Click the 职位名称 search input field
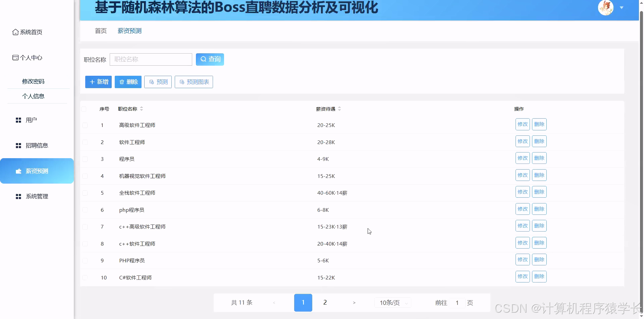Image resolution: width=644 pixels, height=319 pixels. (151, 59)
